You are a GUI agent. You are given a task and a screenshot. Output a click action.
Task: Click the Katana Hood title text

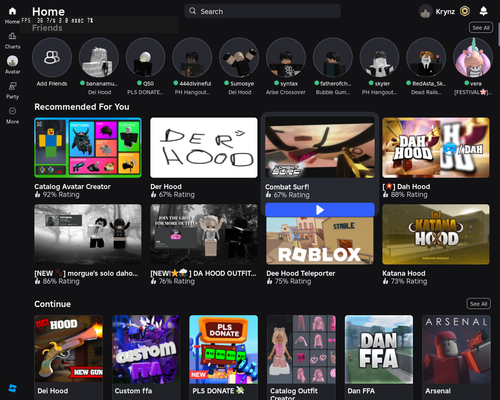tap(404, 273)
